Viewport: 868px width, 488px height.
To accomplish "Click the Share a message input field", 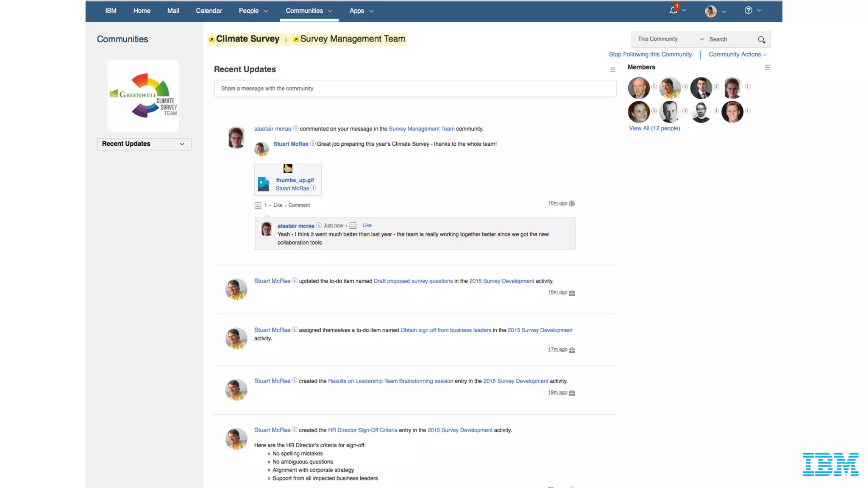I will coord(415,89).
